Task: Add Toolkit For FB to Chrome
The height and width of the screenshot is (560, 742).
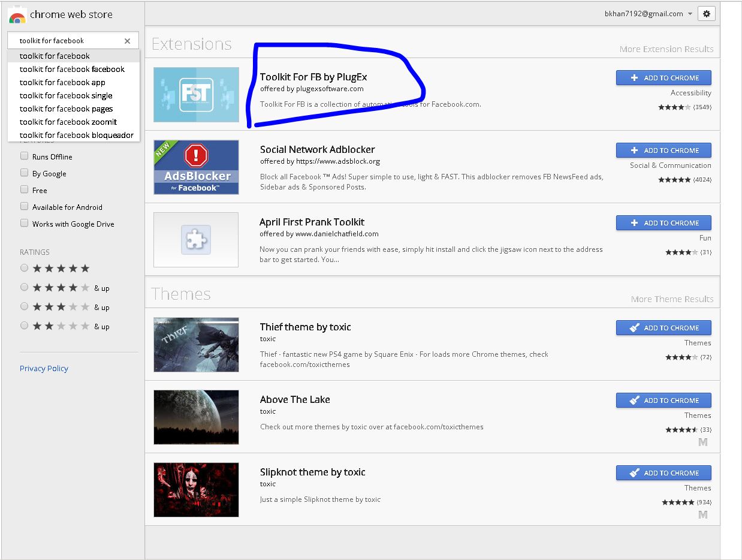Action: coord(663,78)
